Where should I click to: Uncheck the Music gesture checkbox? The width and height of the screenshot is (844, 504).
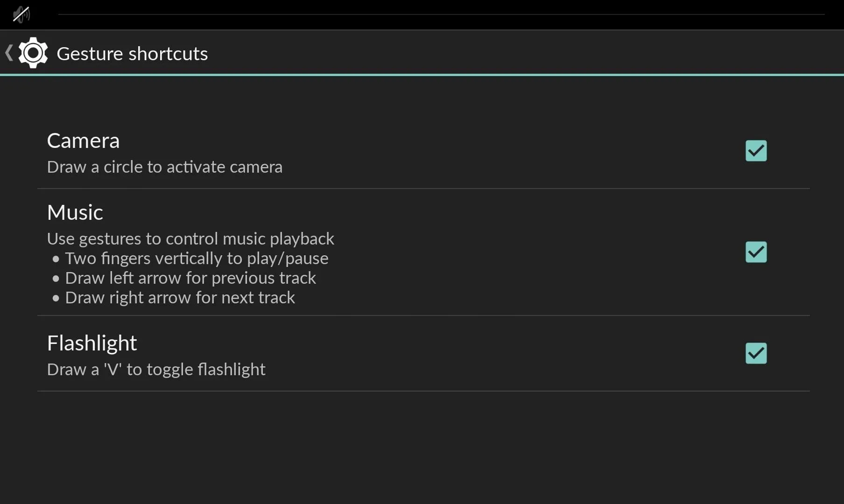[756, 252]
